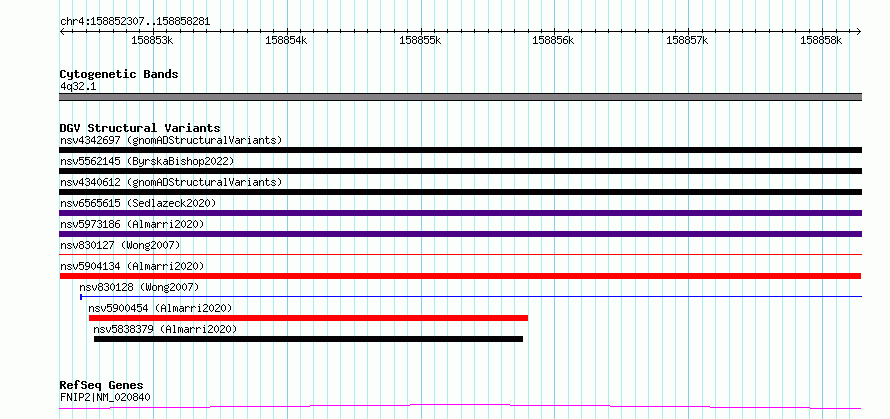Viewport: 890px width, 419px height.
Task: Open variant nsv830127 (Wong2007) label
Action: pos(120,245)
